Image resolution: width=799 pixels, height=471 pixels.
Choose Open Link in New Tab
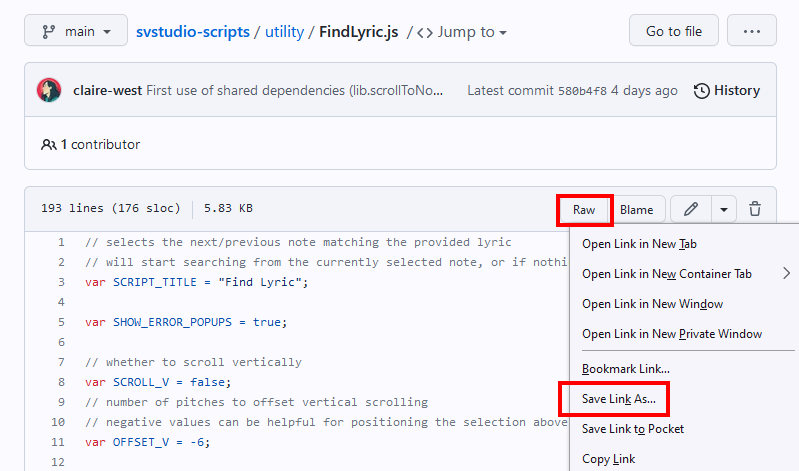click(x=639, y=244)
